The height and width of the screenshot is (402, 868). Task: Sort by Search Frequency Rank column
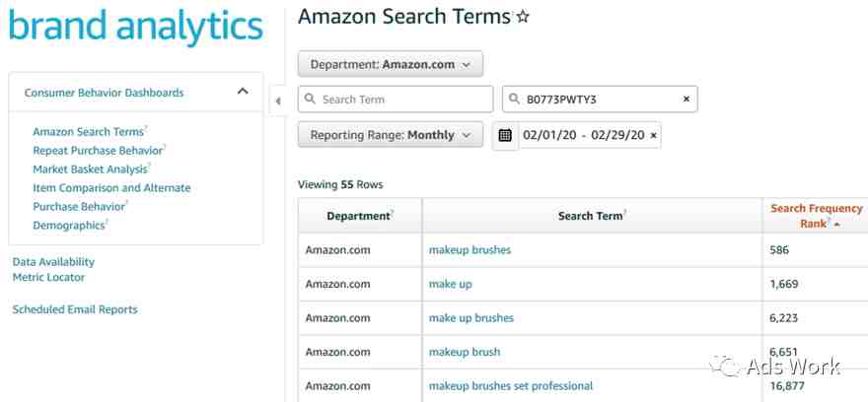(x=816, y=216)
